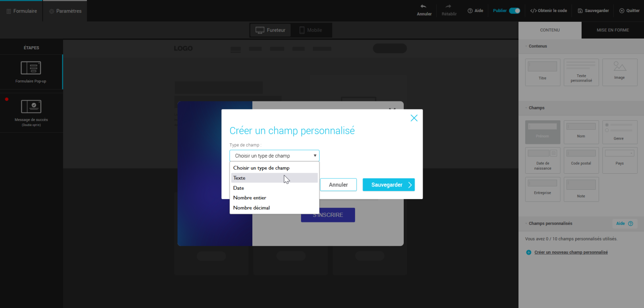Click Obtenir le code
Viewport: 644px width, 308px height.
549,11
